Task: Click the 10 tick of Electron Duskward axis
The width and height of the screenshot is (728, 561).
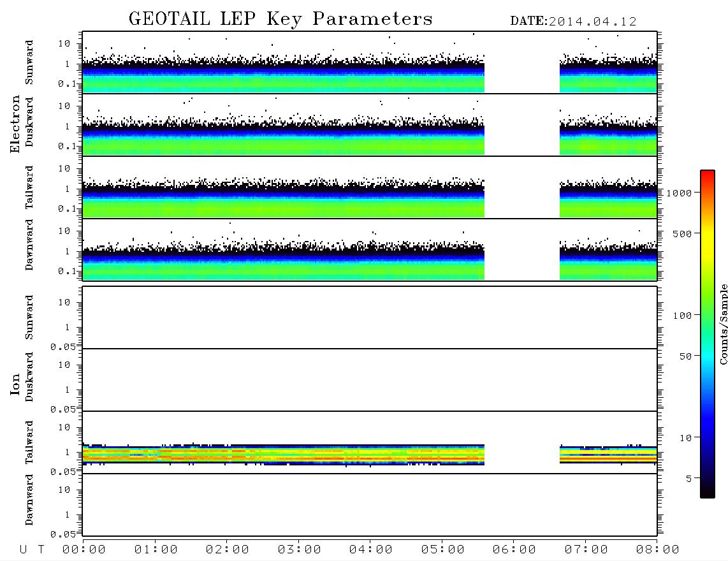Action: [x=64, y=106]
